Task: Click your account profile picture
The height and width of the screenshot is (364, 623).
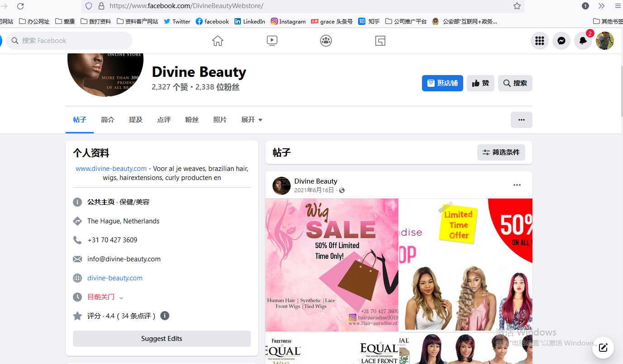Action: [605, 41]
